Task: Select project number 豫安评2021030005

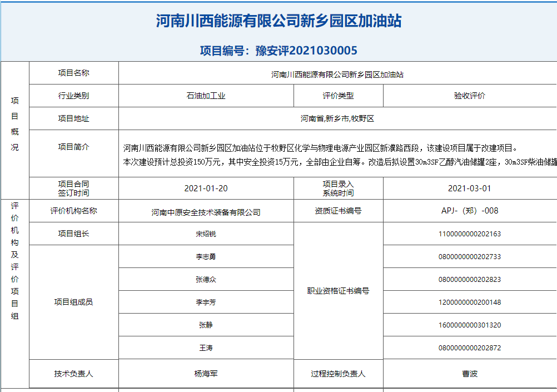Action: [x=306, y=51]
